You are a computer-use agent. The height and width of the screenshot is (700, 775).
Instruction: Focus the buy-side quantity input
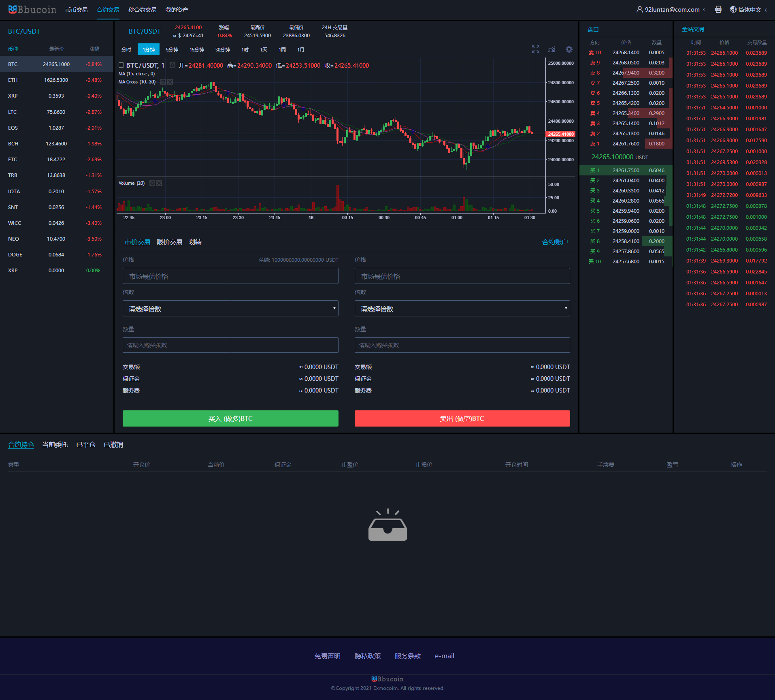click(x=230, y=345)
